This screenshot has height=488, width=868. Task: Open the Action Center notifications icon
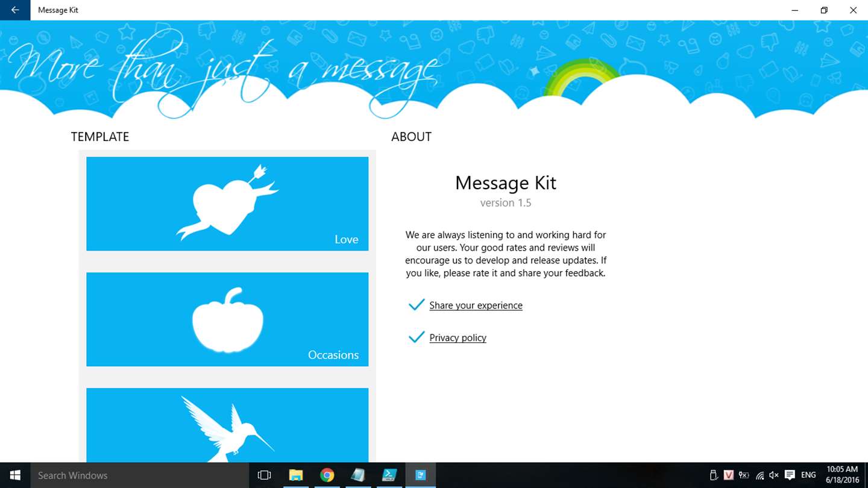pyautogui.click(x=790, y=475)
